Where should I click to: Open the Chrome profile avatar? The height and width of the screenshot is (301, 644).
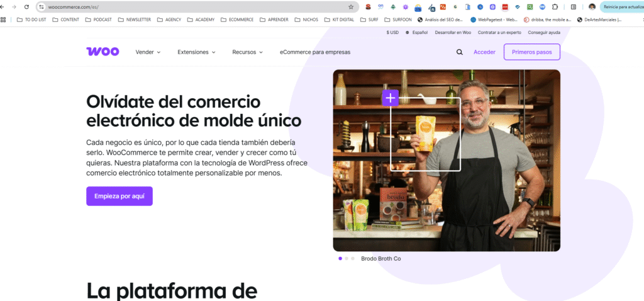click(592, 7)
